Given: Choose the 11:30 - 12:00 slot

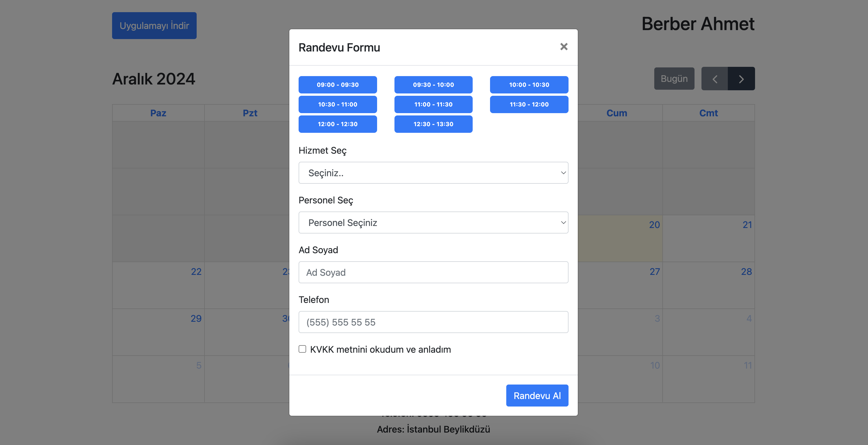Looking at the screenshot, I should pos(529,104).
